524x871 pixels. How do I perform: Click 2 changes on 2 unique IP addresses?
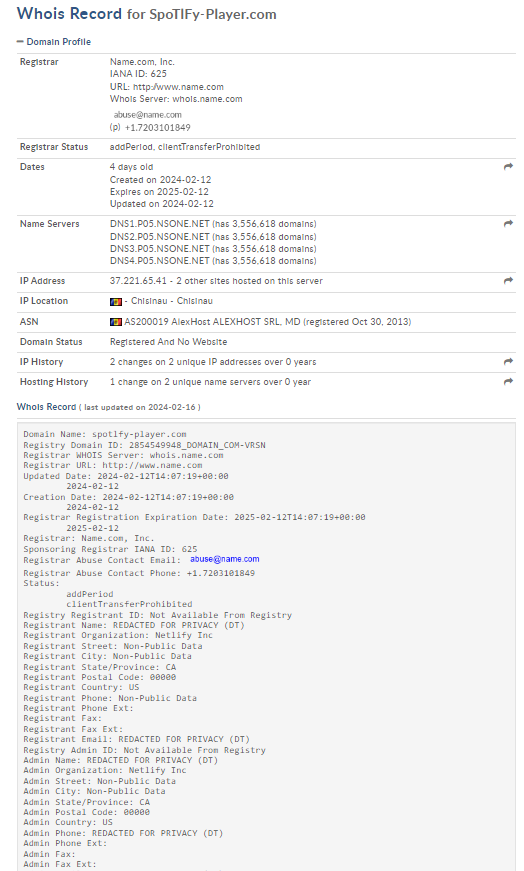pyautogui.click(x=213, y=362)
